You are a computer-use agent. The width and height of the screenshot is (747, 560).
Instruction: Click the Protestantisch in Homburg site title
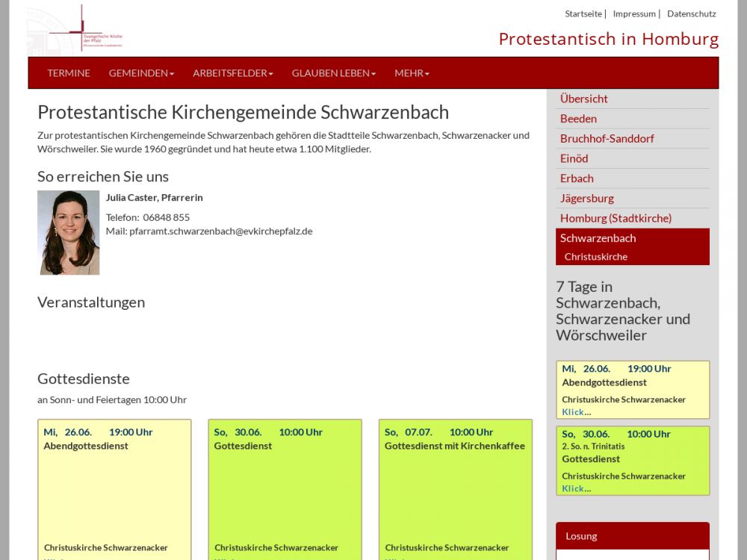tap(608, 39)
